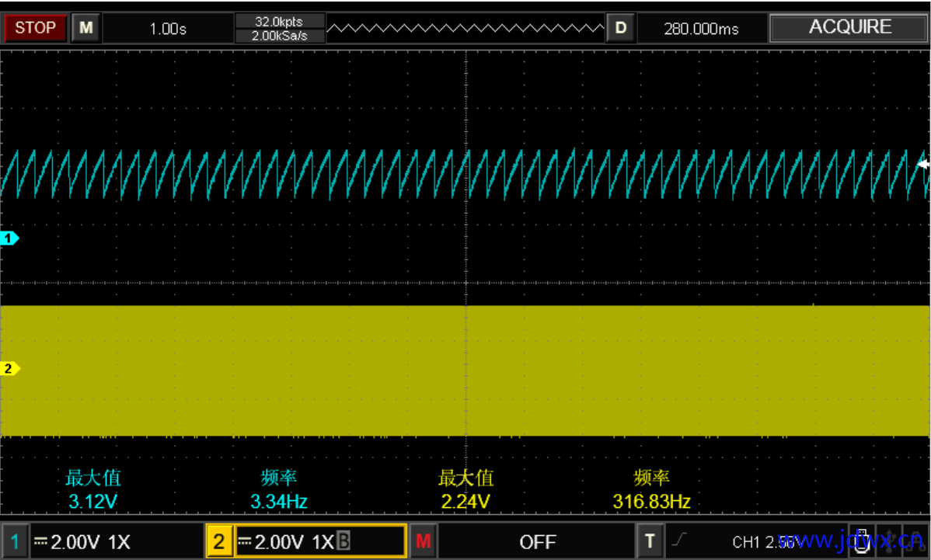Image resolution: width=931 pixels, height=560 pixels.
Task: Click the USB flash drive status icon
Action: pyautogui.click(x=862, y=541)
